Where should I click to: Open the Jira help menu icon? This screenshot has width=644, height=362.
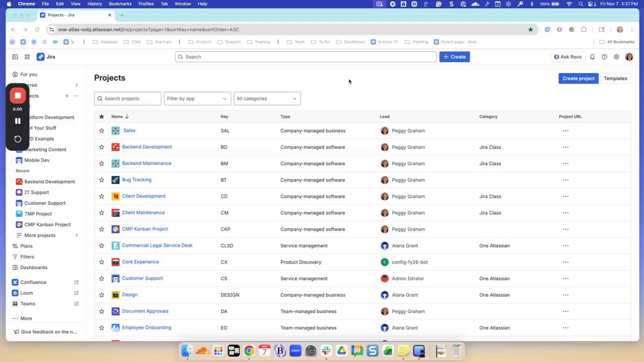604,57
